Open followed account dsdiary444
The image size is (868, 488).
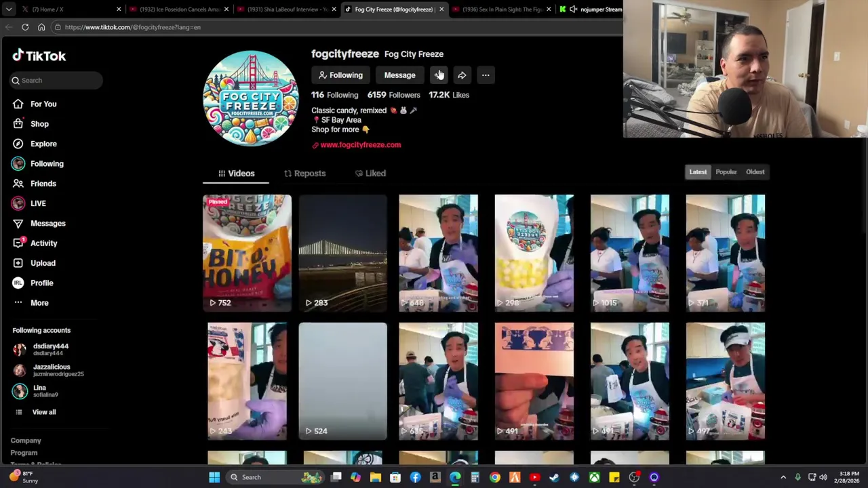[42, 349]
